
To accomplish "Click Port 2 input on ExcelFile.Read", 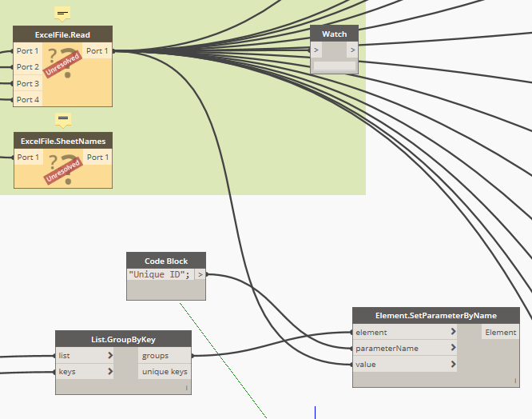I will pyautogui.click(x=28, y=67).
